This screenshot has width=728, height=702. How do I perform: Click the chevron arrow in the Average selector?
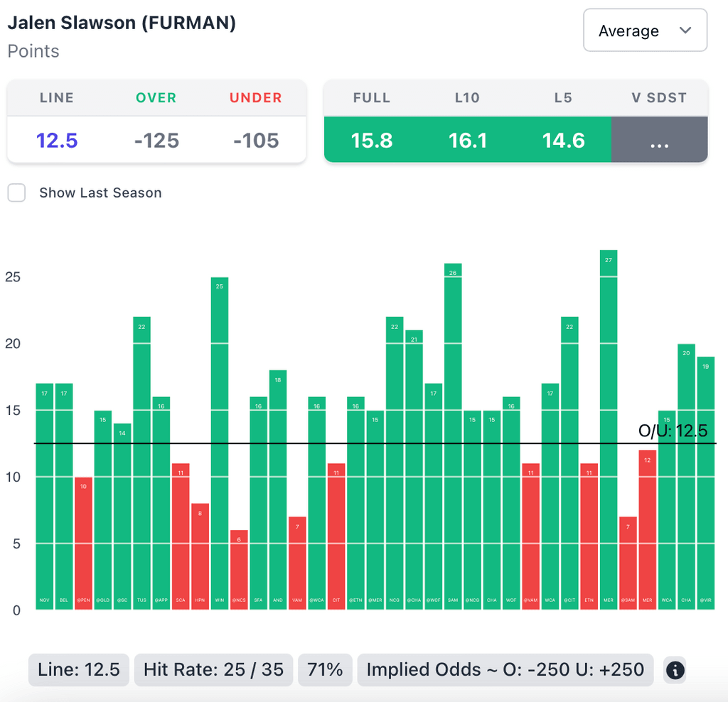click(x=685, y=31)
